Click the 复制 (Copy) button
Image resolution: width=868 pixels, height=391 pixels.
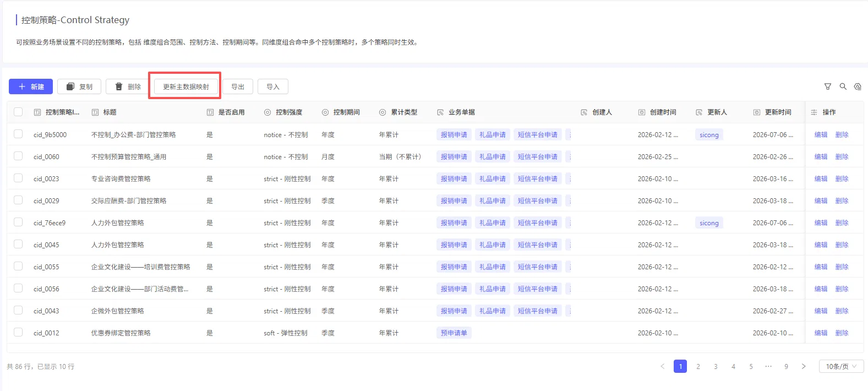point(79,86)
